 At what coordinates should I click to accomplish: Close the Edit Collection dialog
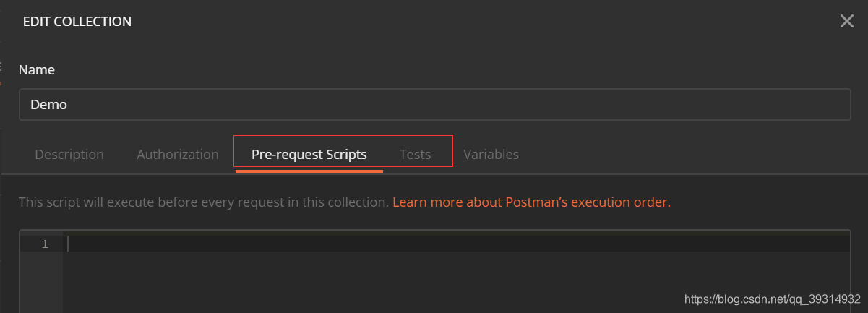pyautogui.click(x=847, y=21)
